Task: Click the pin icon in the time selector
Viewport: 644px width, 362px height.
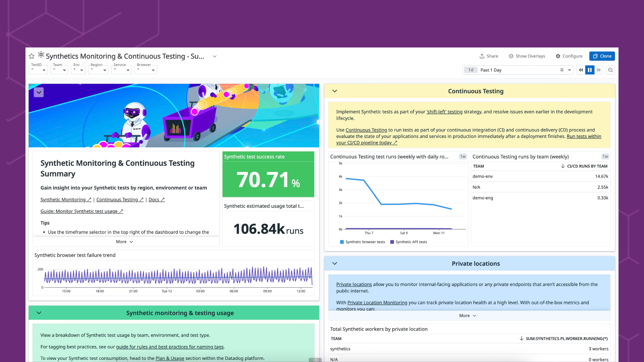Action: 562,70
